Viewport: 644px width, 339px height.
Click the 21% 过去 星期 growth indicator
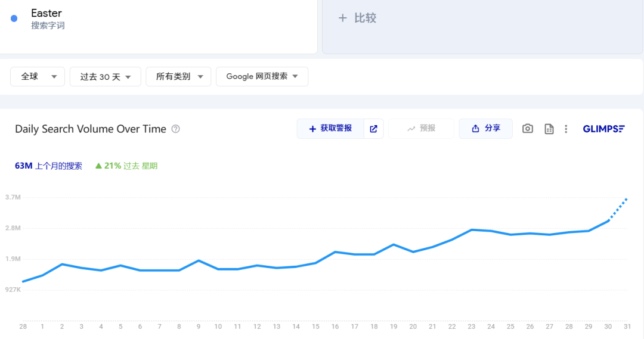[126, 166]
